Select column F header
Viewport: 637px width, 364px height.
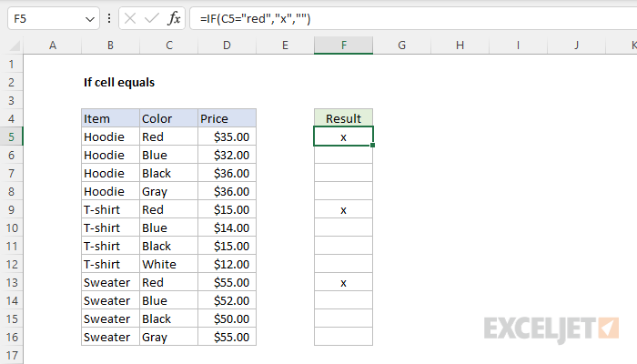[343, 45]
